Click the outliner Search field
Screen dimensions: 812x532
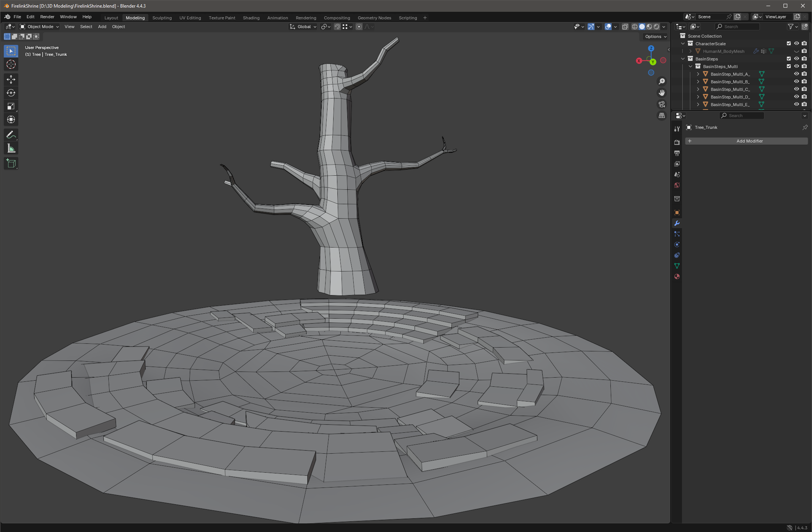click(x=738, y=27)
